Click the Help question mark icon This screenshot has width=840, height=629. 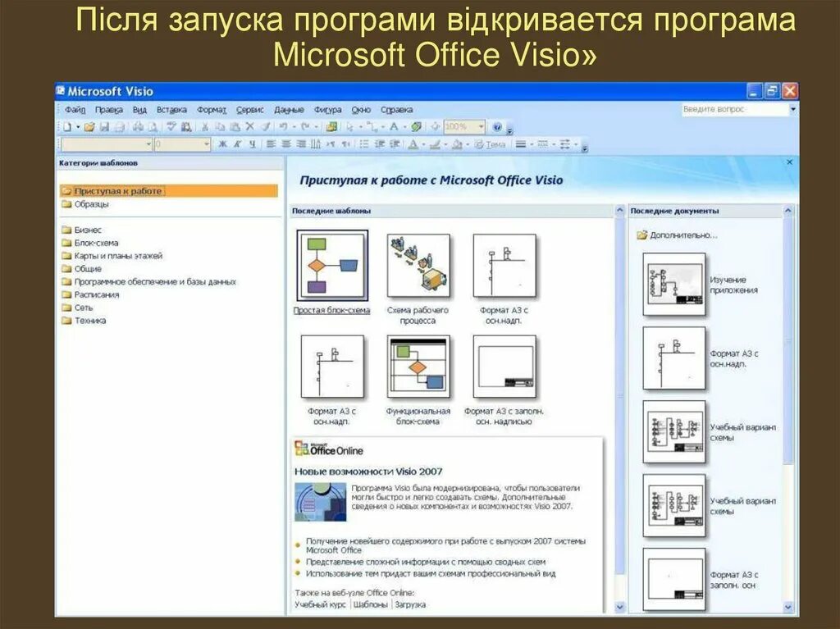tap(497, 127)
